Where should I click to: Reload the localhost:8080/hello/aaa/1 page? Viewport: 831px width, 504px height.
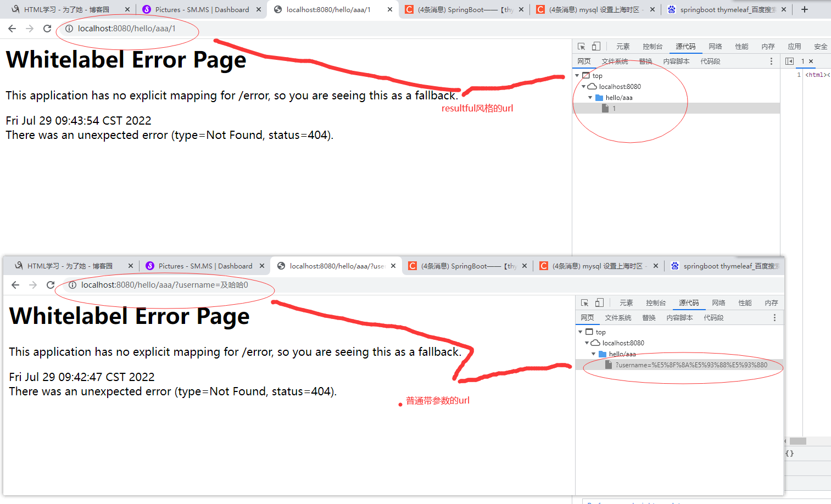coord(47,29)
